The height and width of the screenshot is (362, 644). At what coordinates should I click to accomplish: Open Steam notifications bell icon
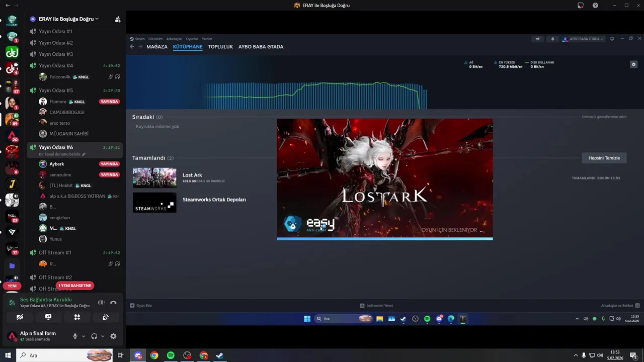[552, 39]
